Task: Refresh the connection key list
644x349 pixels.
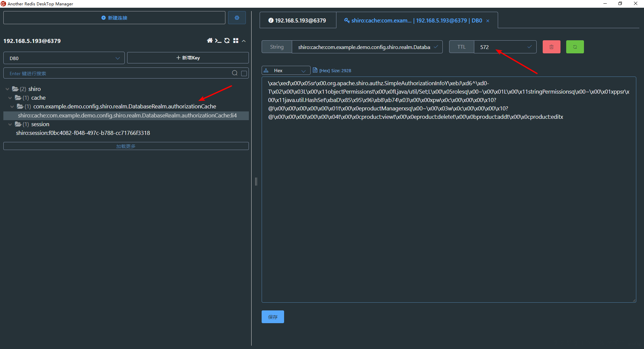Action: pyautogui.click(x=227, y=41)
